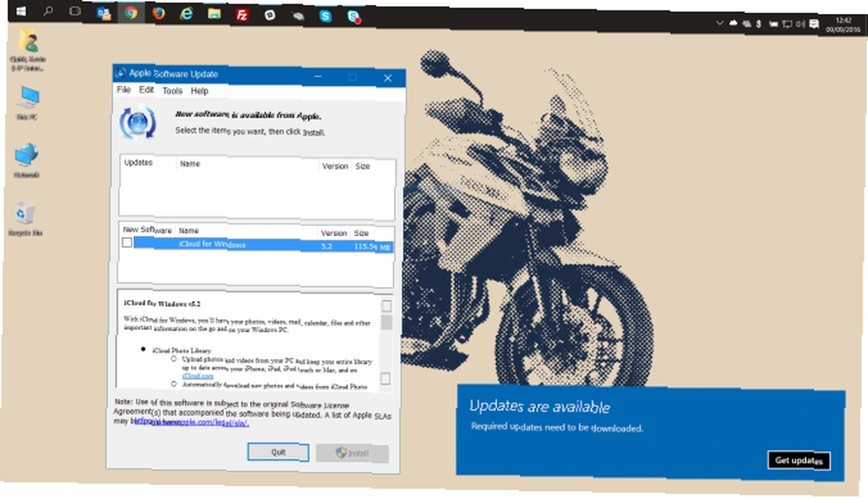Open the Tools menu
The image size is (868, 499).
(x=172, y=91)
